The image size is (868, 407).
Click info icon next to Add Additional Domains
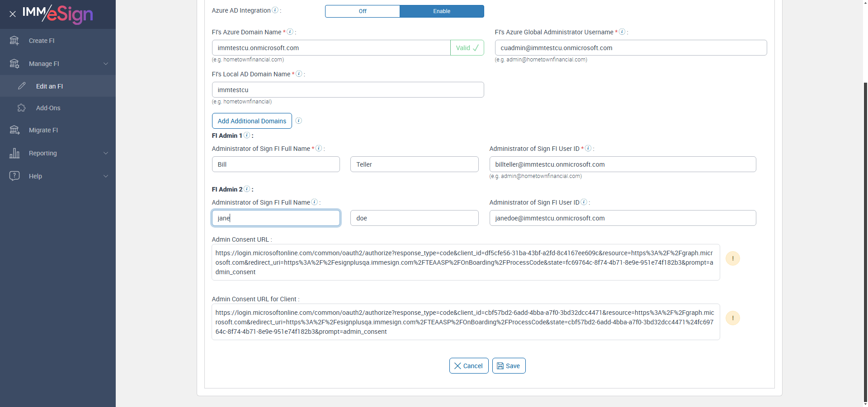click(298, 121)
